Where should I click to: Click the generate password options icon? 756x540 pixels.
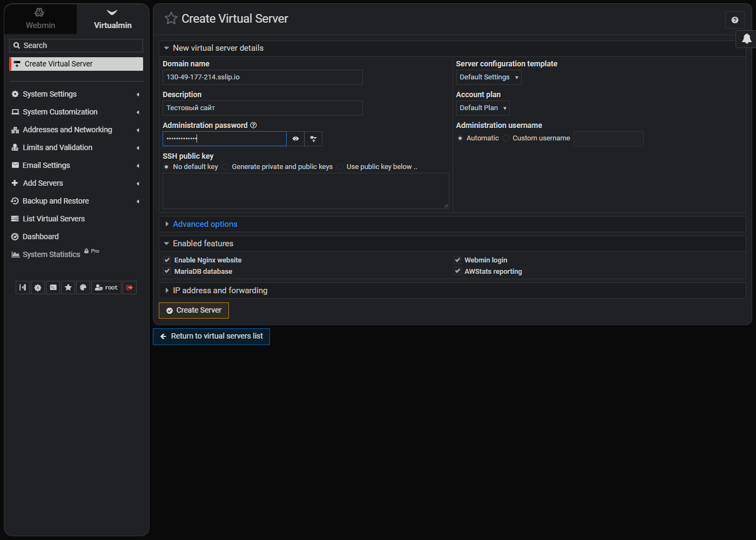[x=313, y=139]
